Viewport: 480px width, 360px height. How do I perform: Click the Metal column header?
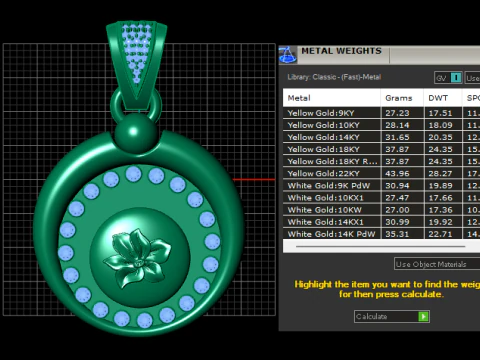coord(332,98)
